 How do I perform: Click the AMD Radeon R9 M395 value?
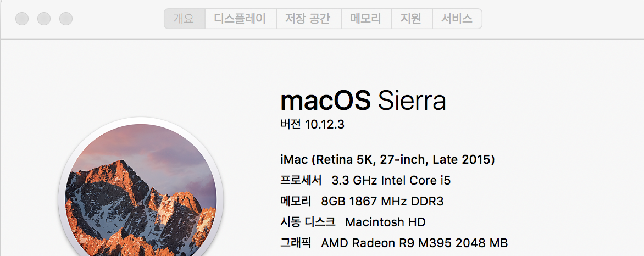coord(414,243)
